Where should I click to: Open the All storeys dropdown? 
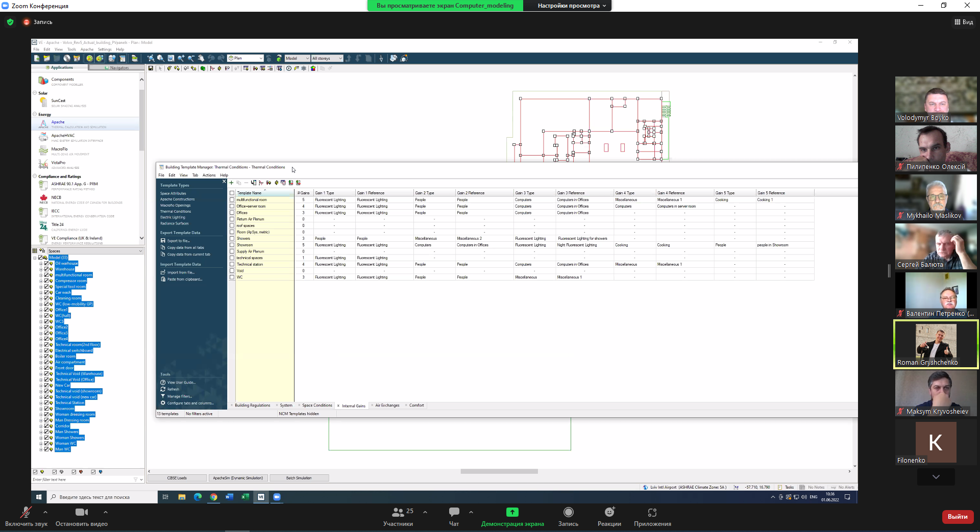pyautogui.click(x=327, y=59)
